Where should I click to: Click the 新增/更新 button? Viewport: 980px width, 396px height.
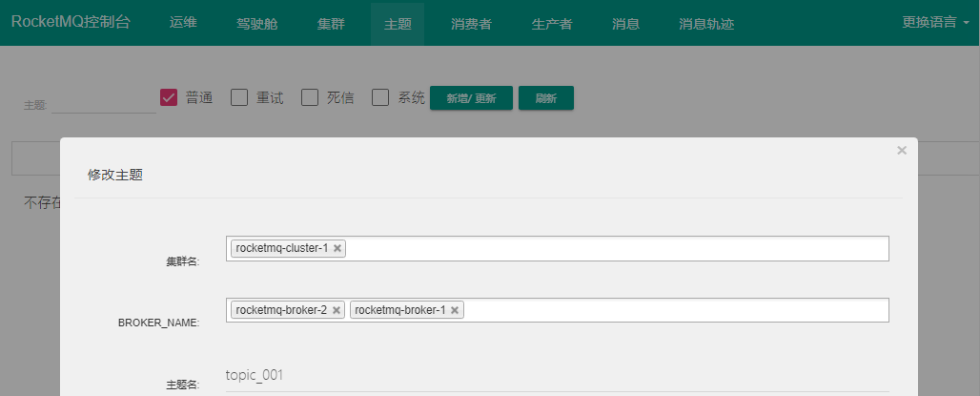point(471,98)
